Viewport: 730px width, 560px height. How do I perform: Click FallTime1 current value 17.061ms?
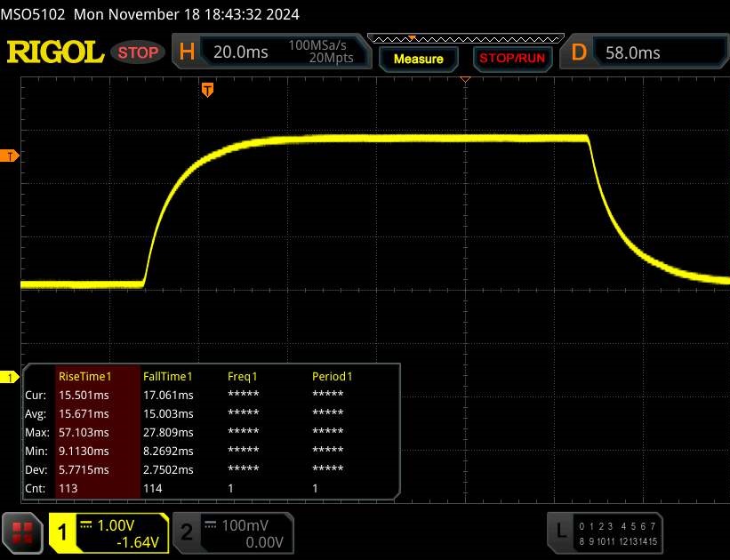[168, 396]
